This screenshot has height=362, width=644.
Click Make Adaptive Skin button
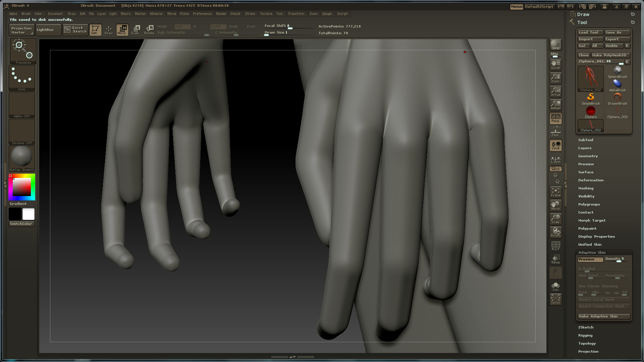click(603, 316)
